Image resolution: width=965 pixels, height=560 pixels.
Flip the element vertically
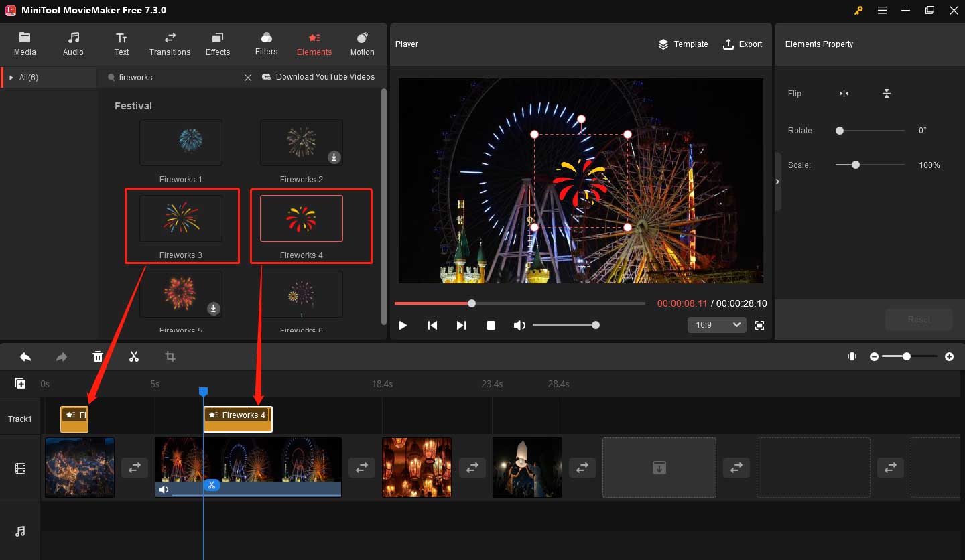point(887,94)
